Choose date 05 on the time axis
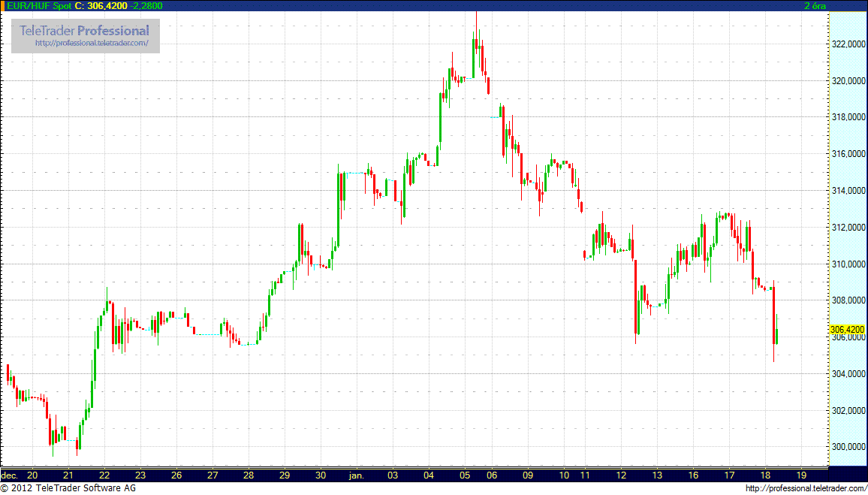This screenshot has width=868, height=495. click(x=465, y=475)
